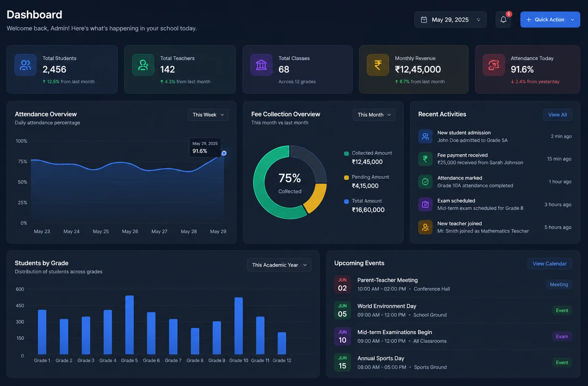Click "Mr. Smith joined as Mathematics Teacher"

point(483,231)
